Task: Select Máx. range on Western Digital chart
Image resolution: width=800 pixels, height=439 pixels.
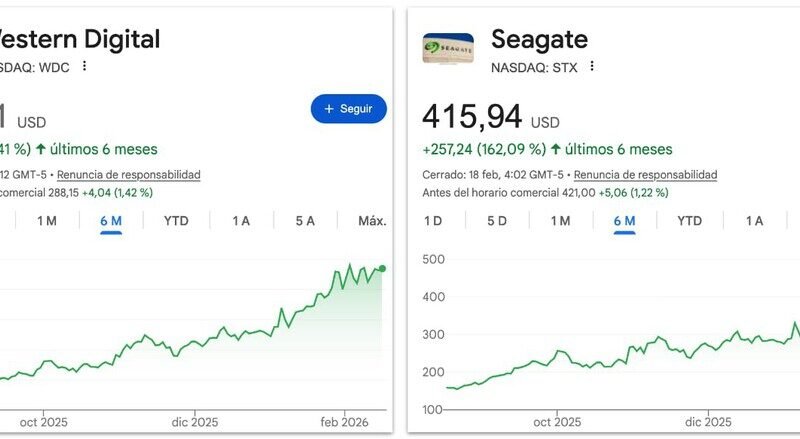Action: (372, 221)
